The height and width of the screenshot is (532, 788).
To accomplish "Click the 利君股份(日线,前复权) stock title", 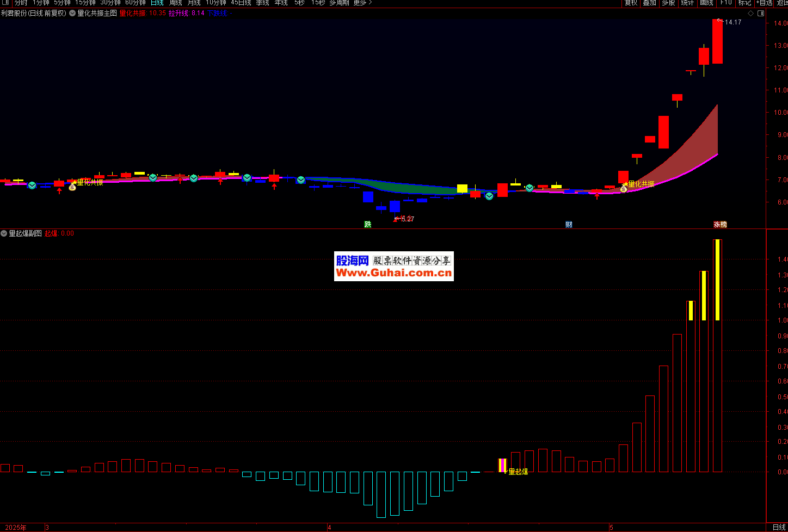I will 34,13.
